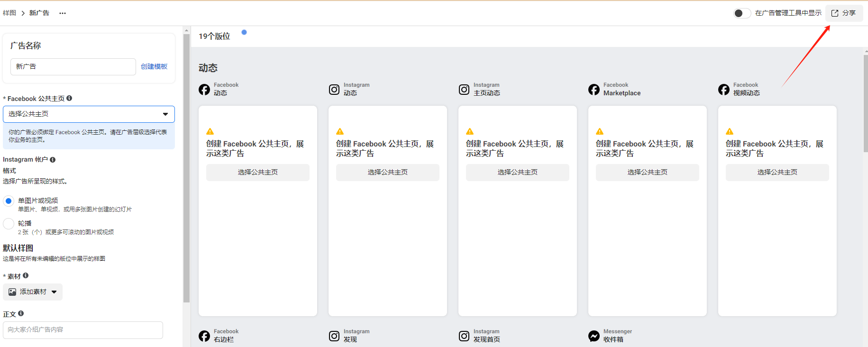Click the left panel scrollbar

186,168
